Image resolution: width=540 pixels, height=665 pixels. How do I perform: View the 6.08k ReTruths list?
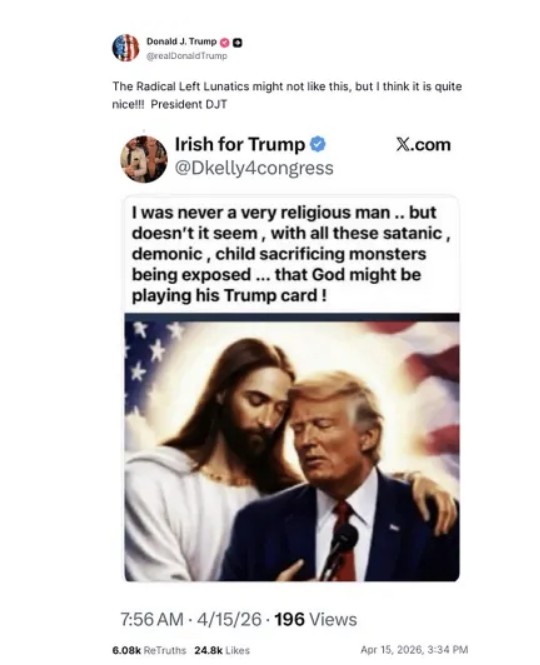click(149, 650)
